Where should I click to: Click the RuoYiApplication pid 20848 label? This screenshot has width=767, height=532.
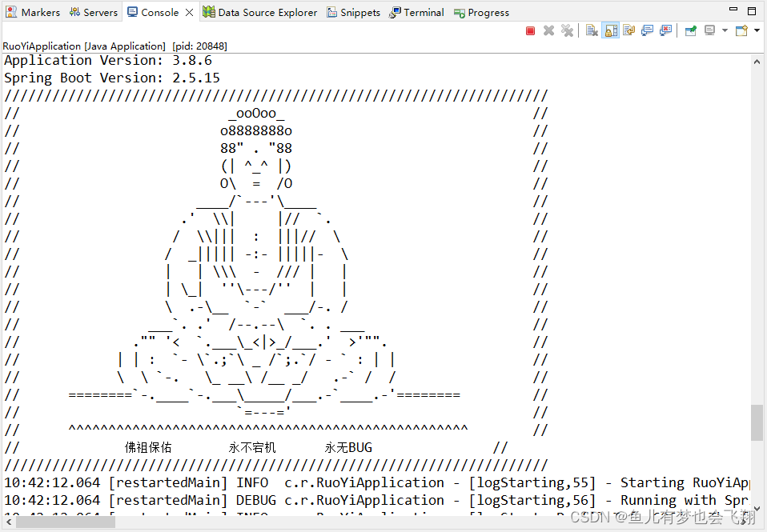115,46
